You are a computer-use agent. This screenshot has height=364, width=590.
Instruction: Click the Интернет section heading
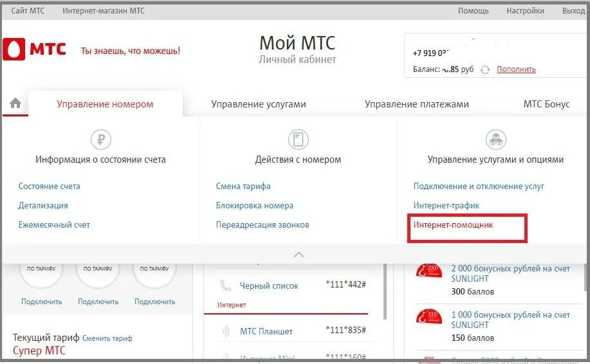(x=232, y=305)
